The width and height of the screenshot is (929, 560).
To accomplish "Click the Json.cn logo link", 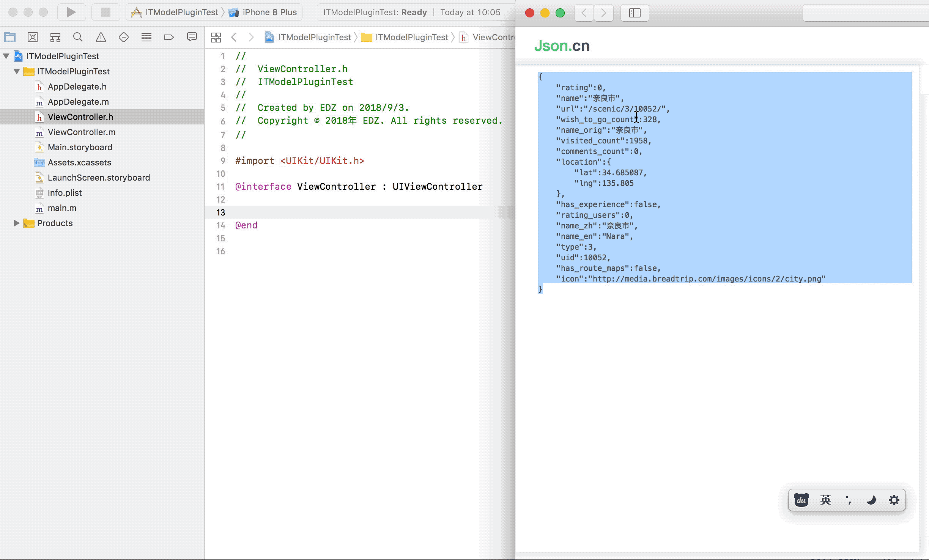I will coord(562,46).
